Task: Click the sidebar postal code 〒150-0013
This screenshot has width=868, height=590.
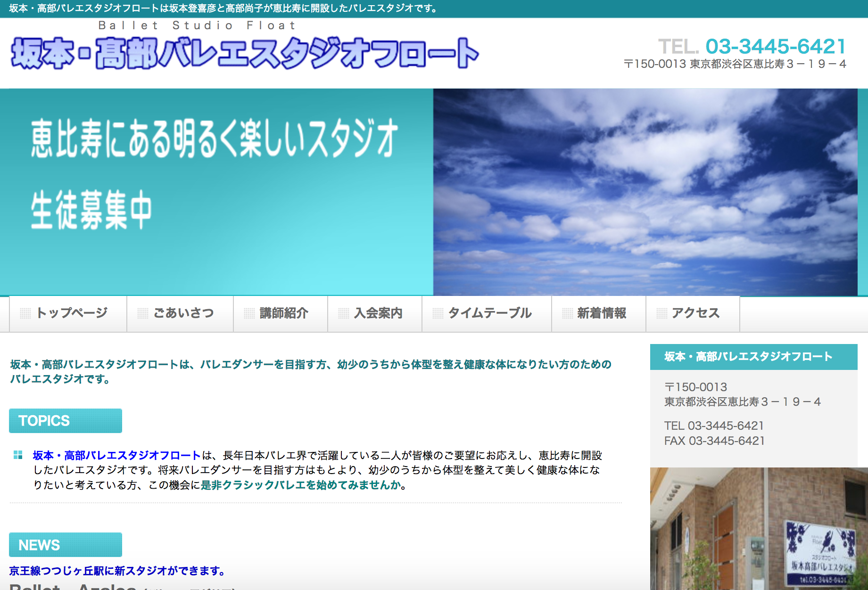Action: pos(695,387)
